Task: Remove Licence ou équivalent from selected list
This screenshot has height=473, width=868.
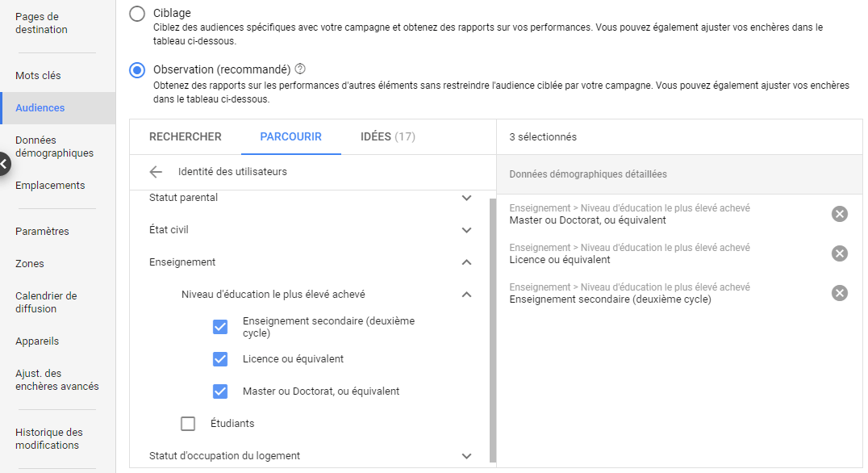Action: click(x=839, y=253)
